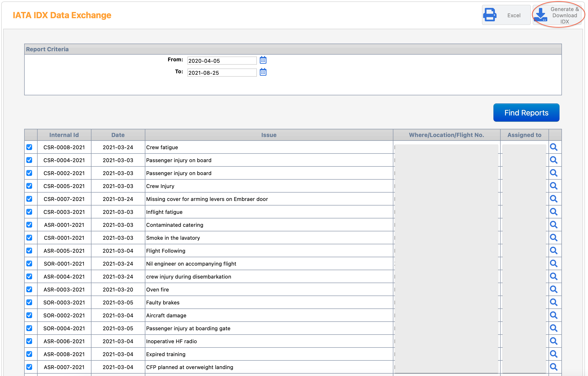The image size is (588, 376).
Task: Inspect Flight Following report ASR-0005-2021
Action: 554,251
